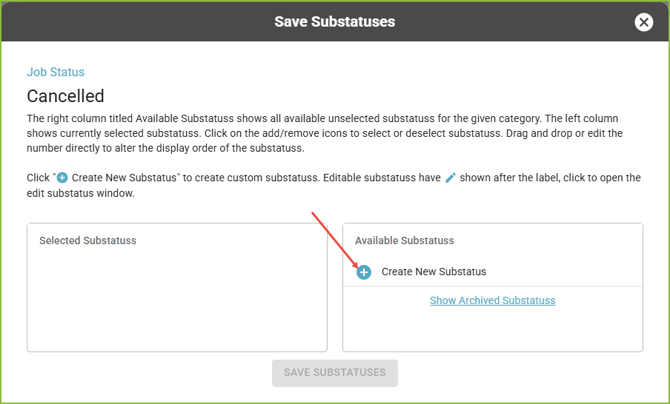Screen dimensions: 670x404
Task: Click the SAVE SUBSTATUSES button
Action: pyautogui.click(x=335, y=373)
